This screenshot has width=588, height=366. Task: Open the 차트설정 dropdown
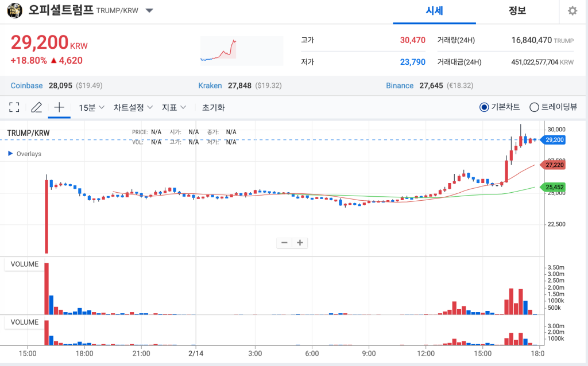coord(133,107)
